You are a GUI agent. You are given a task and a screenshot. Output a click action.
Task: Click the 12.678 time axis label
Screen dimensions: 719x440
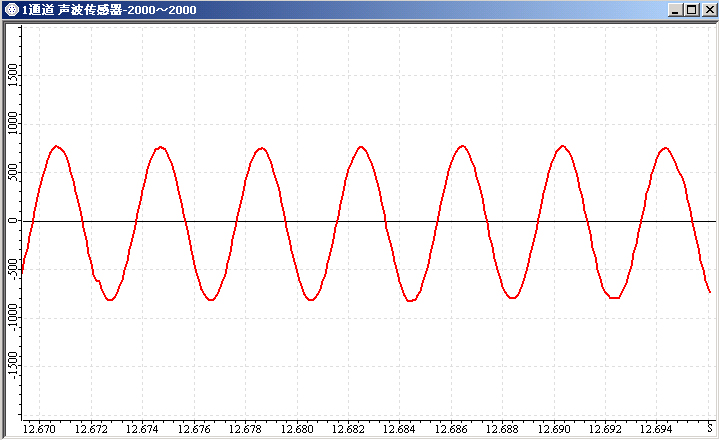click(246, 429)
